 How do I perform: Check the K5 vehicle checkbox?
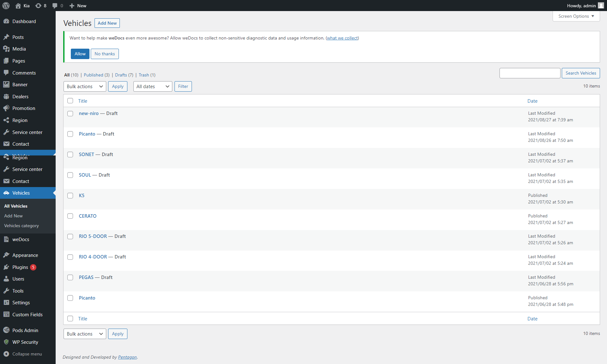click(x=70, y=196)
